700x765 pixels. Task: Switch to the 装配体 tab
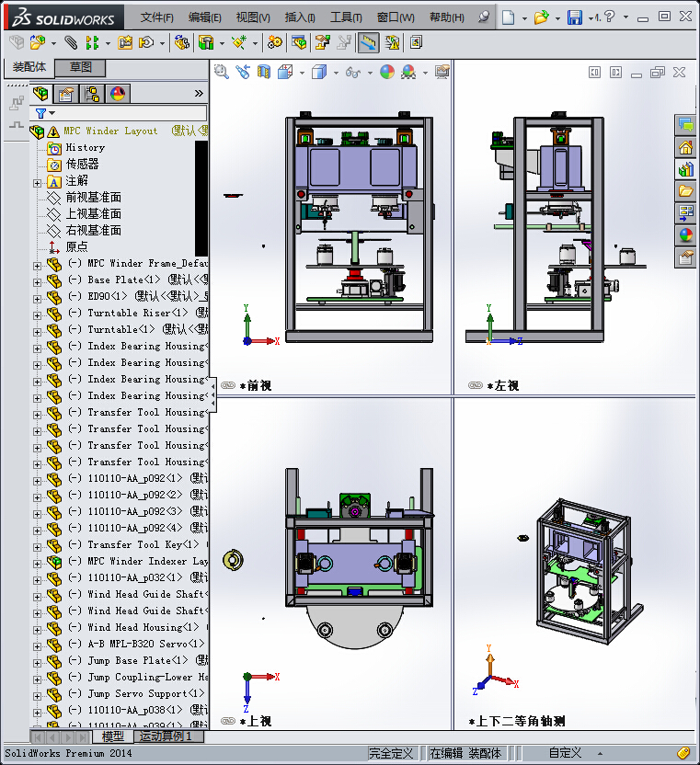[x=29, y=67]
